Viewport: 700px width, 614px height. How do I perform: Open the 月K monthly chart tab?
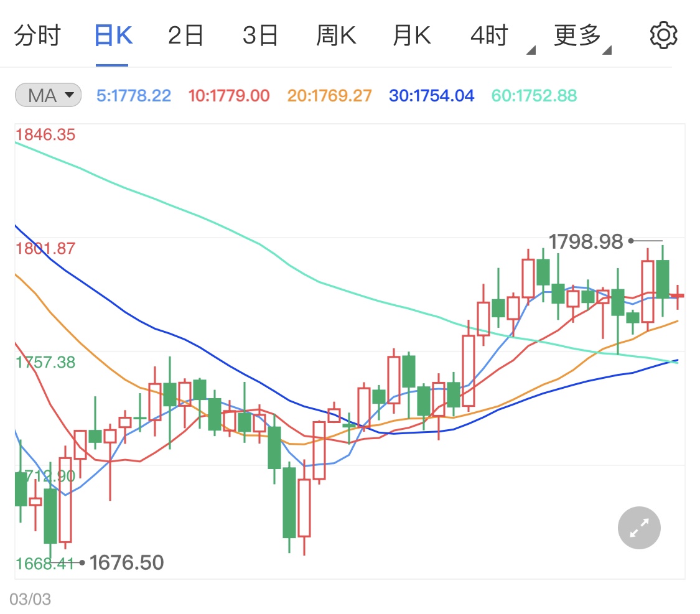pos(412,35)
